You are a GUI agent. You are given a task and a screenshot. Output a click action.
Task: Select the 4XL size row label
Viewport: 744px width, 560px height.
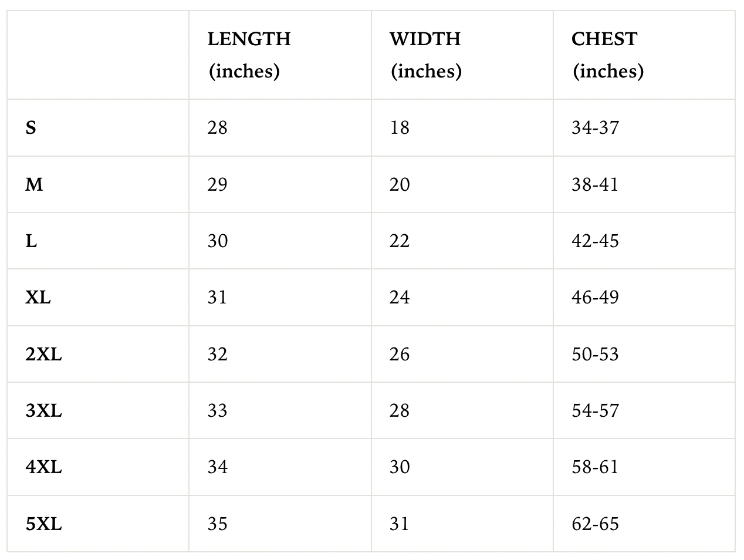tap(43, 467)
